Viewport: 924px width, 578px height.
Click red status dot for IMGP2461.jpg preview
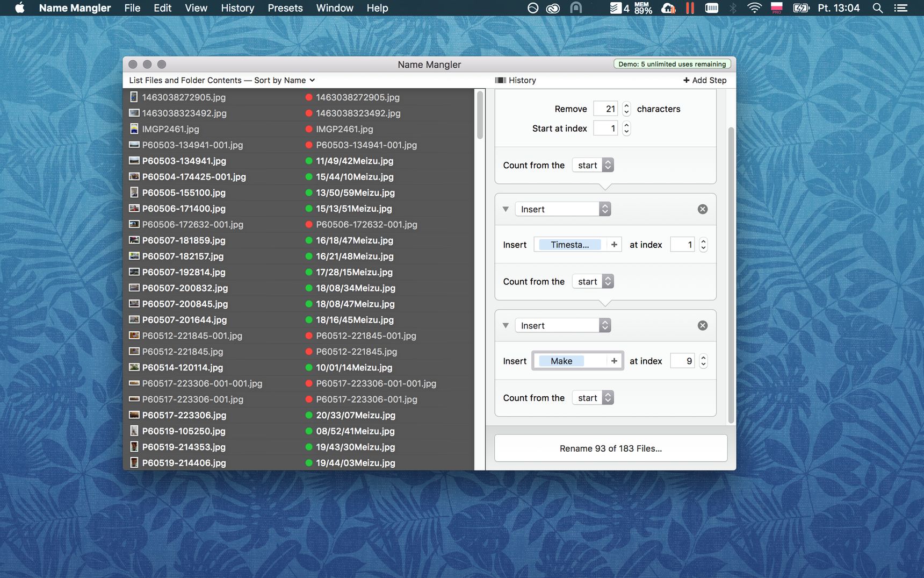point(309,129)
